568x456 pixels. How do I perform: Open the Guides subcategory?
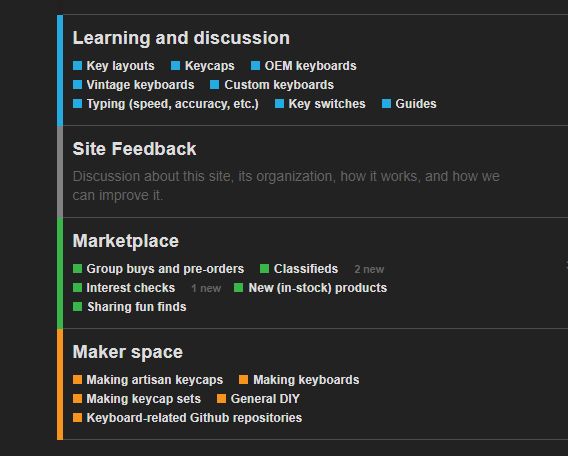point(416,104)
